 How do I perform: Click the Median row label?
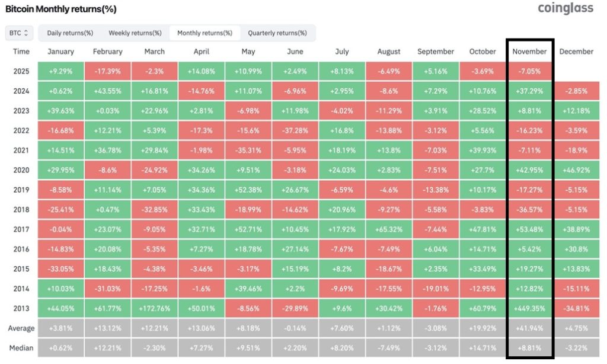point(21,348)
